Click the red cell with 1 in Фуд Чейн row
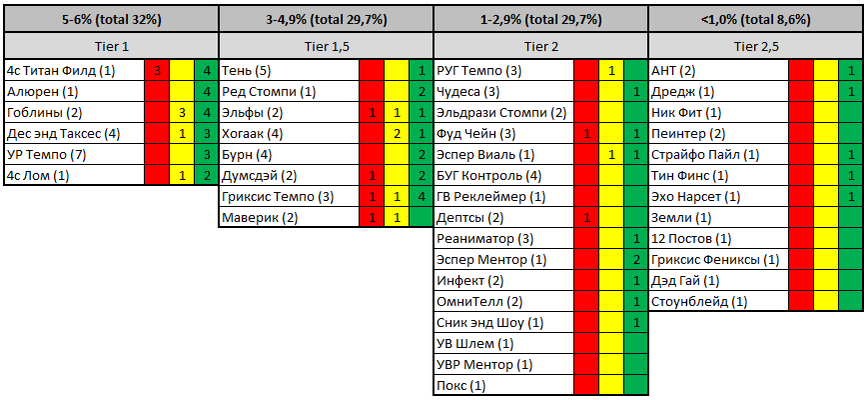Viewport: 868px width, 400px height. [x=586, y=134]
